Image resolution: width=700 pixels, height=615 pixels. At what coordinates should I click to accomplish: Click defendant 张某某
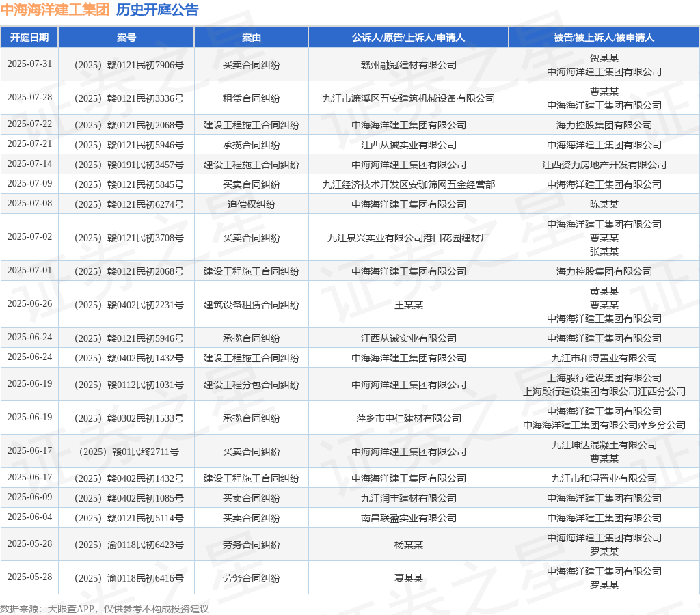[x=604, y=251]
